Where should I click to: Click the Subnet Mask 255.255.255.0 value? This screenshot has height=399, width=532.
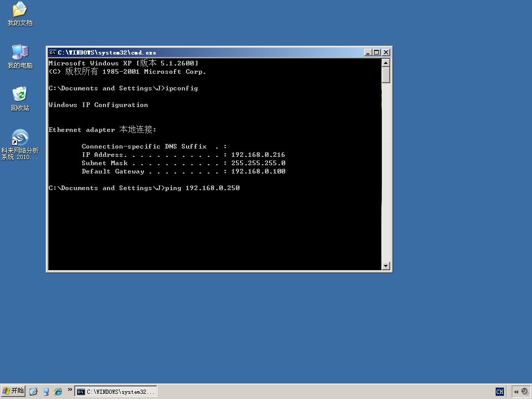(258, 163)
